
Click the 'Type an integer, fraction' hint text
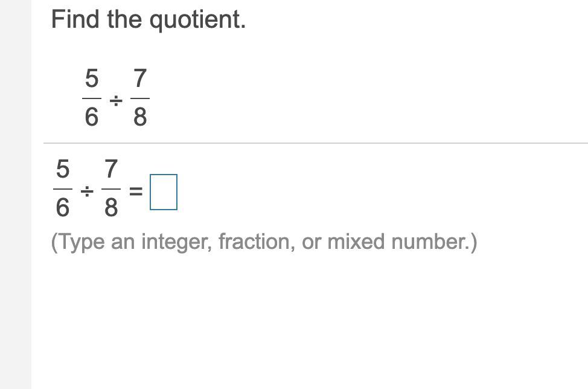coord(264,242)
